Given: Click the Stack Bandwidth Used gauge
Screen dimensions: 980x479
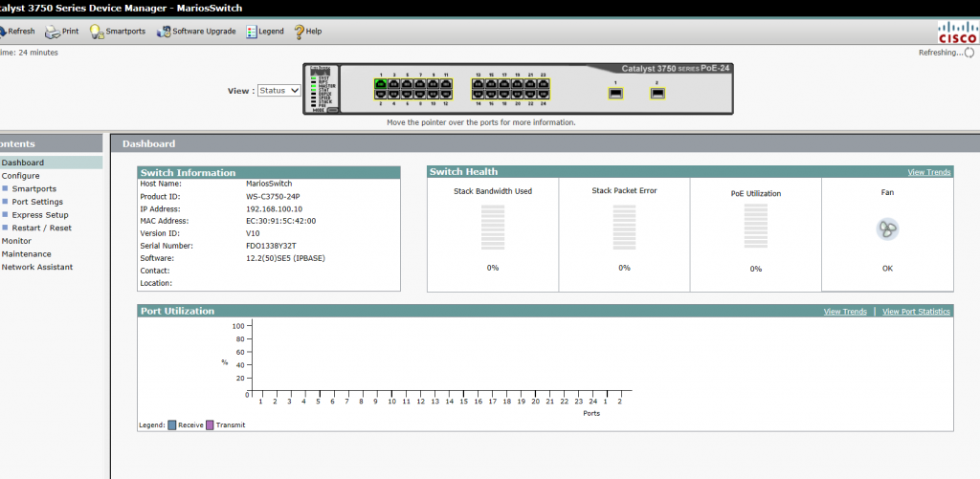Looking at the screenshot, I should click(493, 228).
